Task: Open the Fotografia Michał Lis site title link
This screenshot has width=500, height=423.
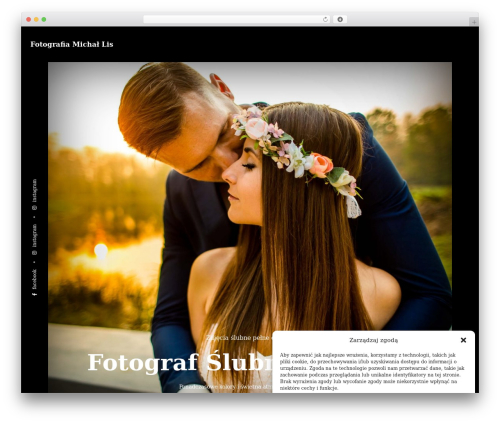Action: coord(72,44)
